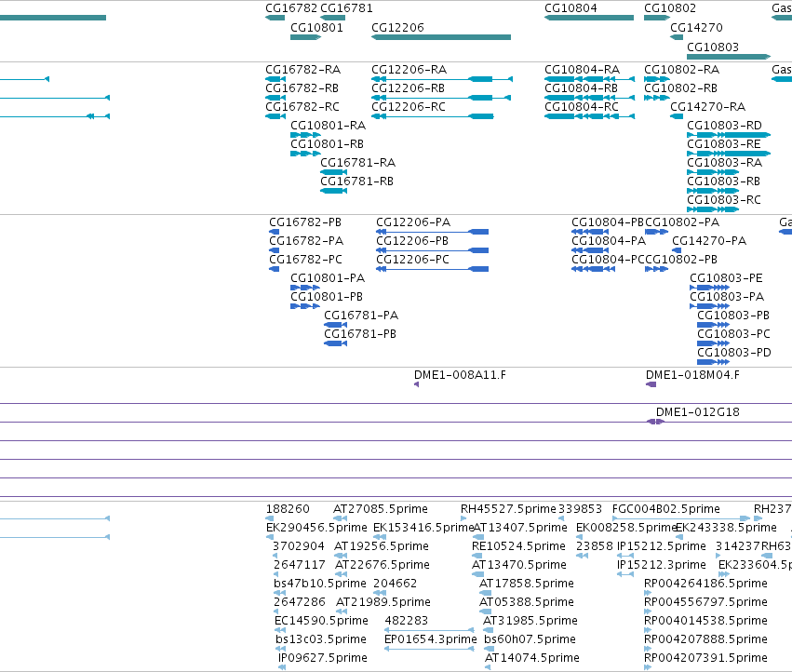
Task: Click the CG10804-PA protein label
Action: click(x=609, y=241)
